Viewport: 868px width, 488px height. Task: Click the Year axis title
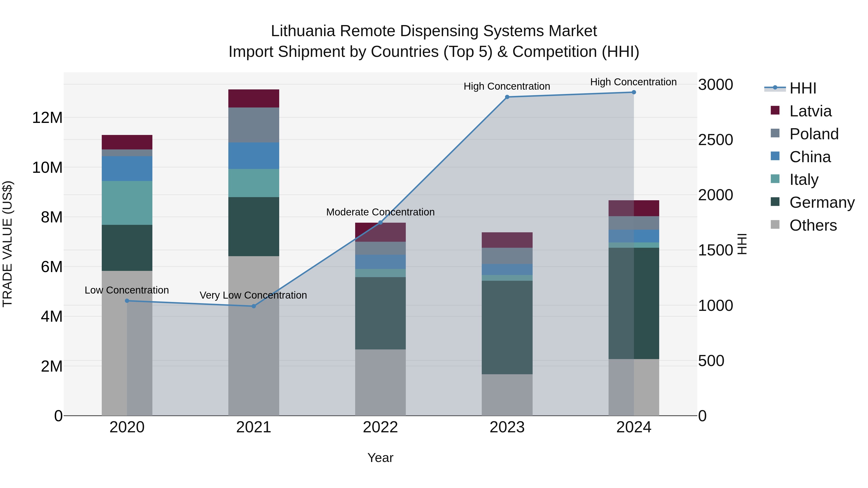(380, 458)
